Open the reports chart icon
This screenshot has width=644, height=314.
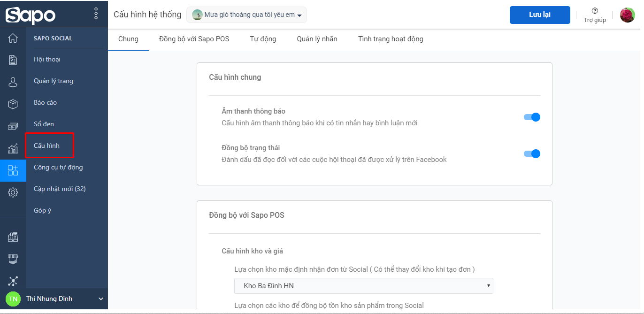[x=13, y=148]
